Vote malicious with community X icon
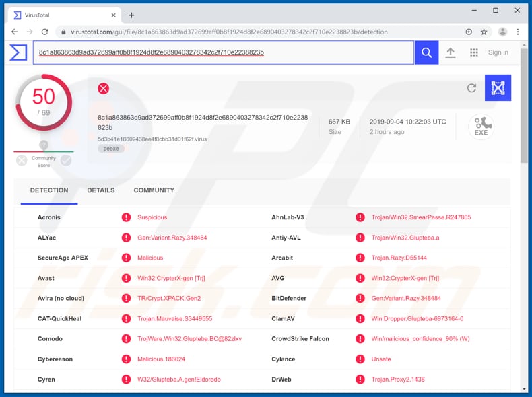Viewport: 532px width, 397px height. click(x=22, y=160)
